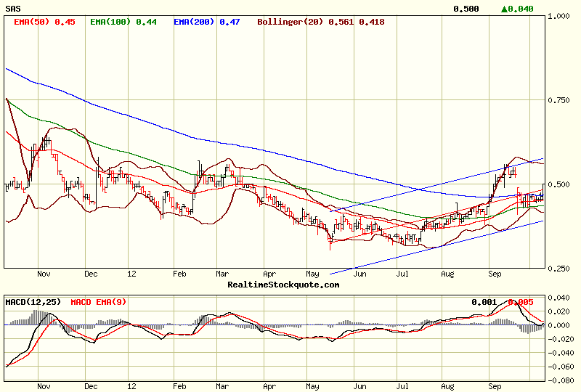Click the SAS ticker symbol label
The width and height of the screenshot is (581, 392).
coord(12,9)
